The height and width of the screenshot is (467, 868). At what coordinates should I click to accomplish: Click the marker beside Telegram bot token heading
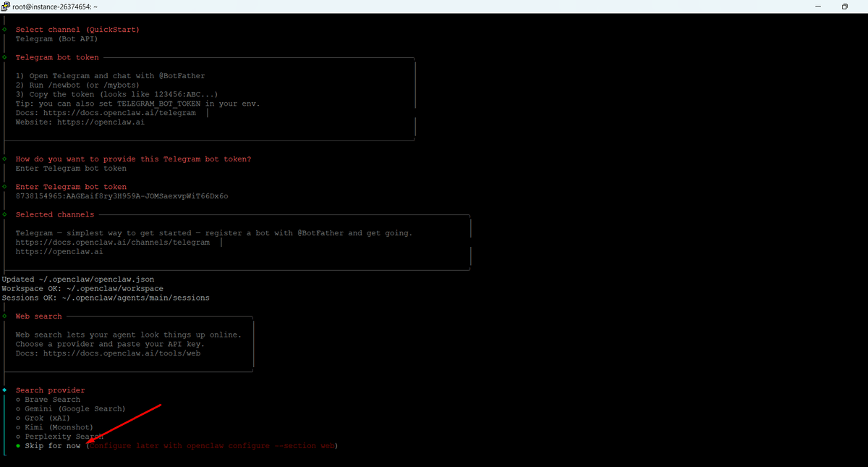pos(5,57)
